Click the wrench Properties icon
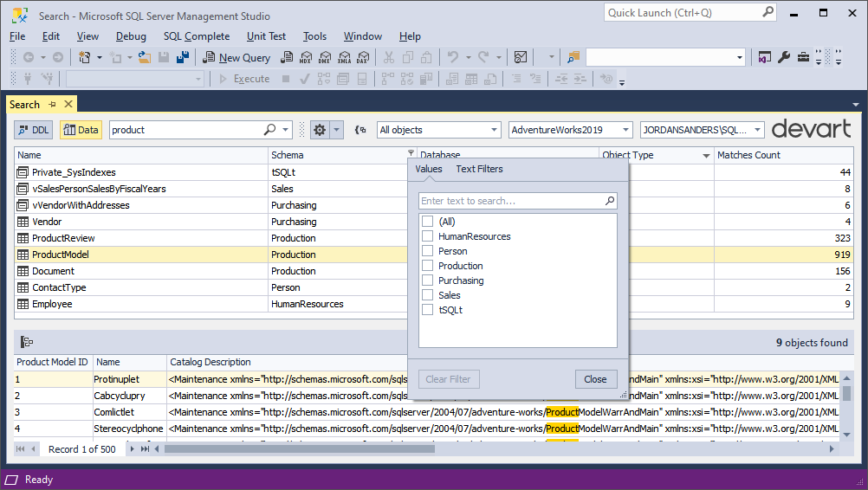Viewport: 868px width, 490px height. tap(784, 57)
